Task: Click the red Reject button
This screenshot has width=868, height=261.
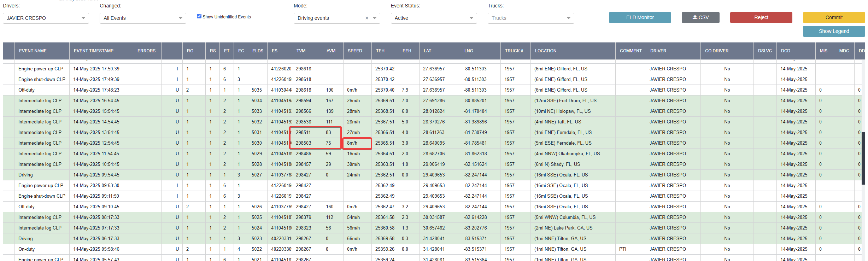Action: point(761,17)
